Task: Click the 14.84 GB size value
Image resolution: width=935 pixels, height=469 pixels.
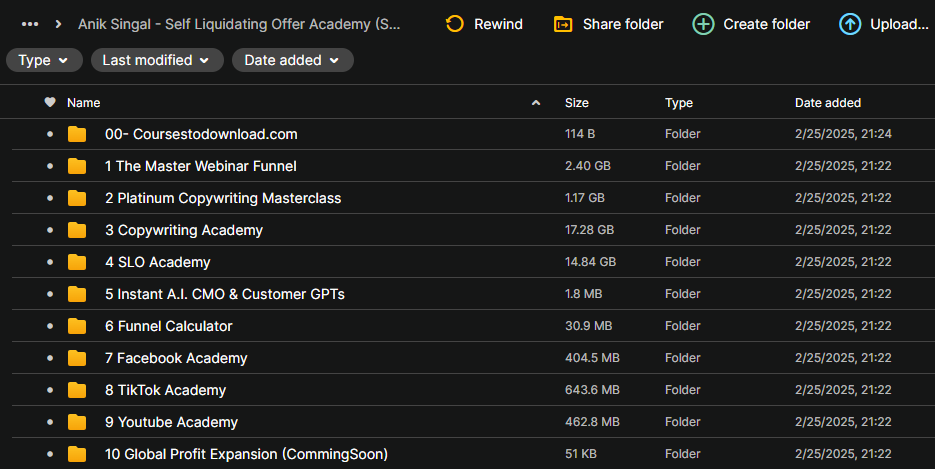Action: point(590,262)
